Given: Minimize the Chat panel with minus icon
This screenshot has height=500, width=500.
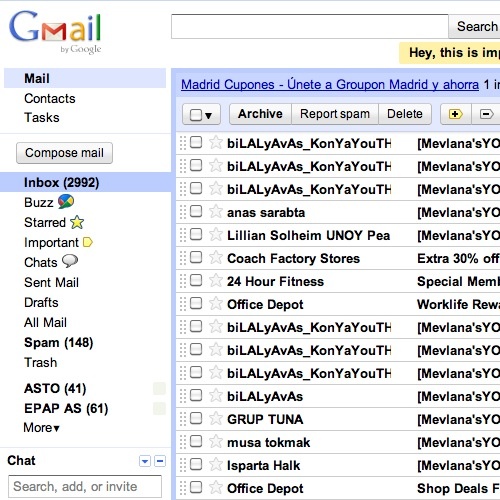Looking at the screenshot, I should (x=160, y=461).
